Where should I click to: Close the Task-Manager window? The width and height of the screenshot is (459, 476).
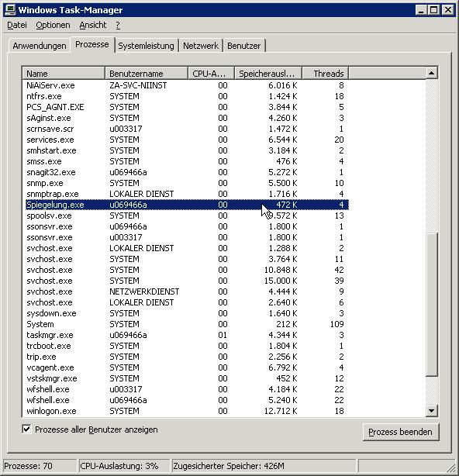pos(448,10)
